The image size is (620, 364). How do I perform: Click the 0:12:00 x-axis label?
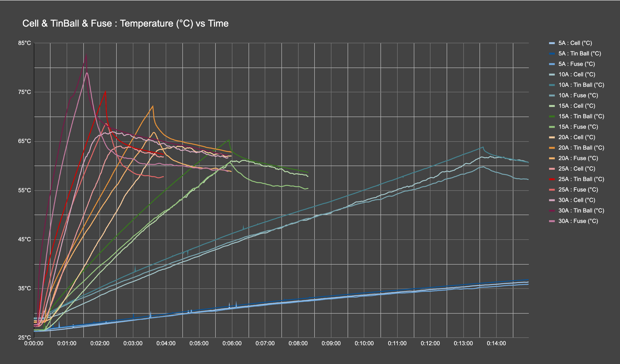pos(430,344)
